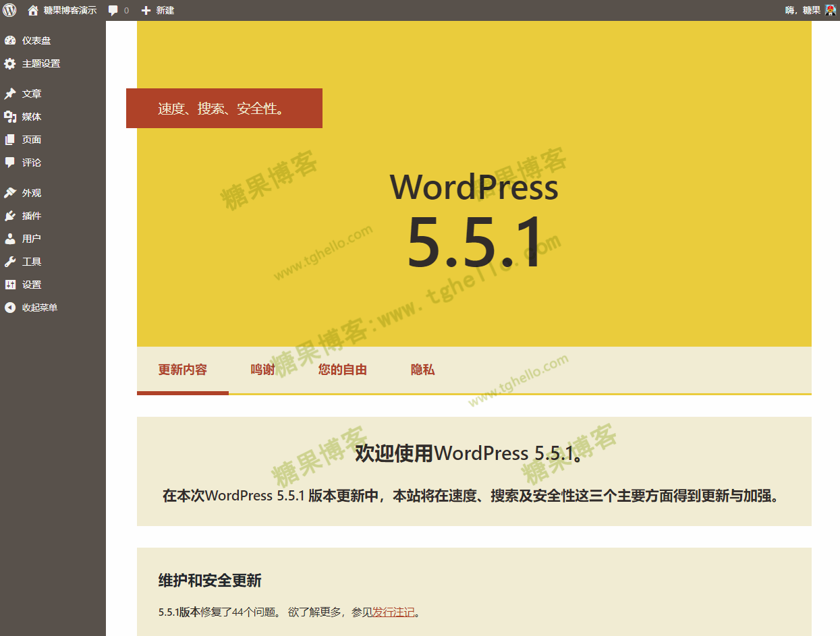Screen dimensions: 840x636
Task: Open the comments bubble icon in admin bar
Action: 113,10
